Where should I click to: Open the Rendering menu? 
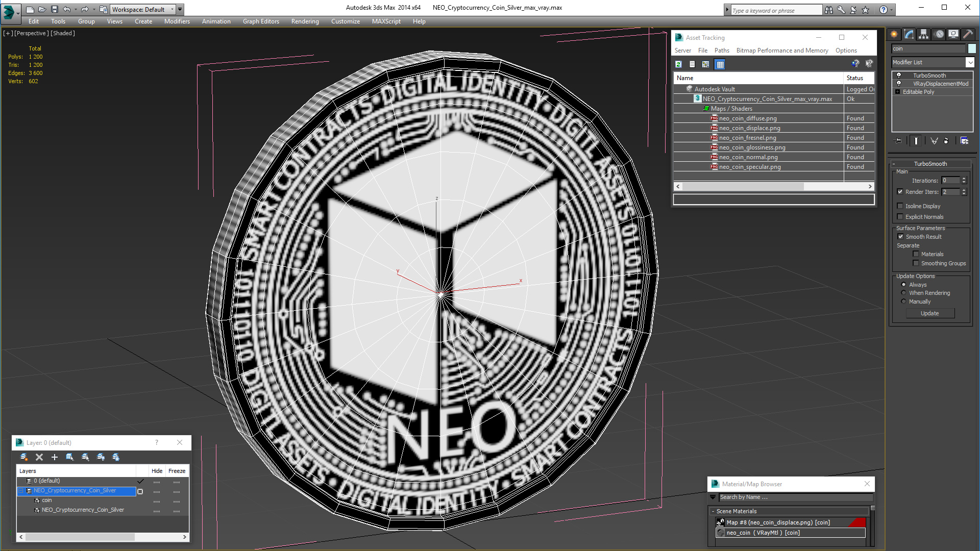point(305,21)
